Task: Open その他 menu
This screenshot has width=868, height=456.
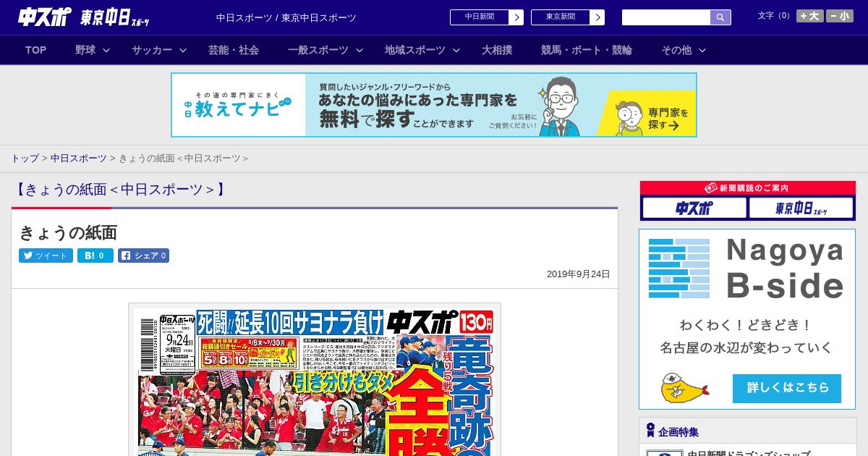Action: pyautogui.click(x=676, y=50)
